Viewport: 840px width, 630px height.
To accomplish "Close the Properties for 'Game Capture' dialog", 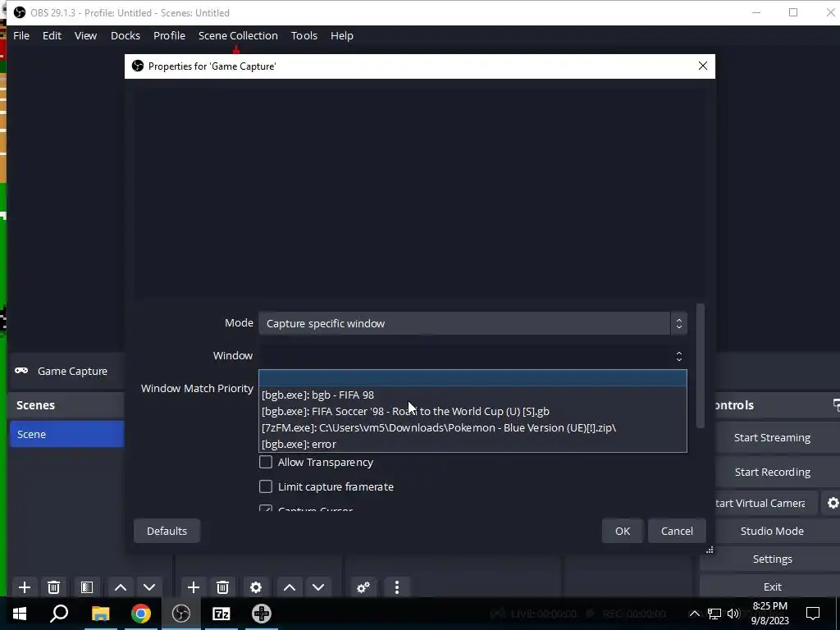I will 703,66.
